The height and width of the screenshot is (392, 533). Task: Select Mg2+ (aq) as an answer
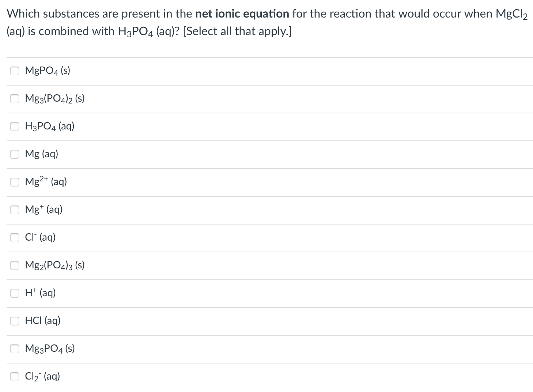[15, 182]
